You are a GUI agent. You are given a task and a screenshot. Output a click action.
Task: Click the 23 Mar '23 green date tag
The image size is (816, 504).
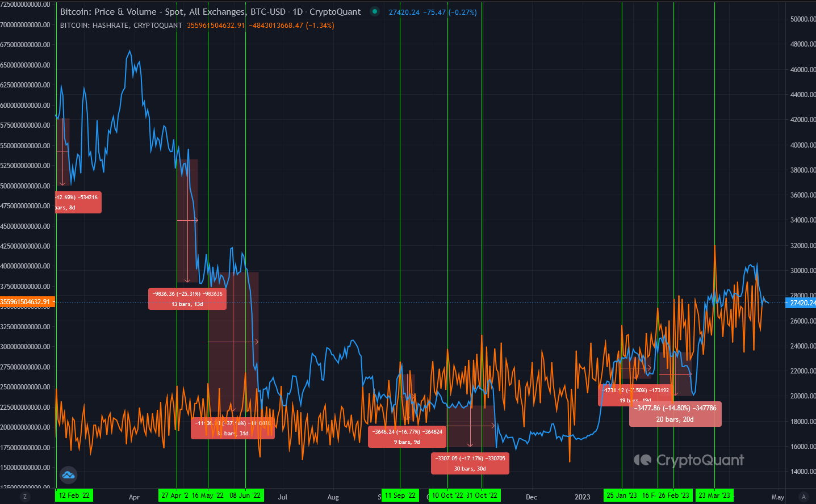coord(714,495)
